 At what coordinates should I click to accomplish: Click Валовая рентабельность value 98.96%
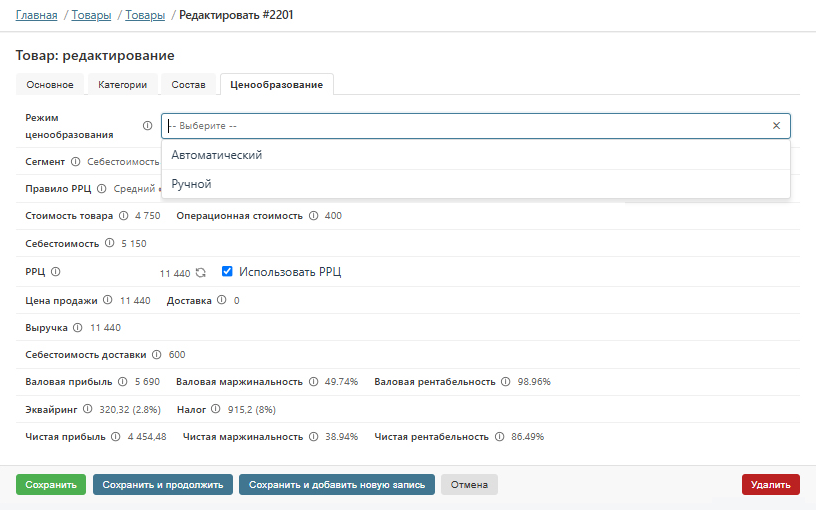[x=534, y=381]
